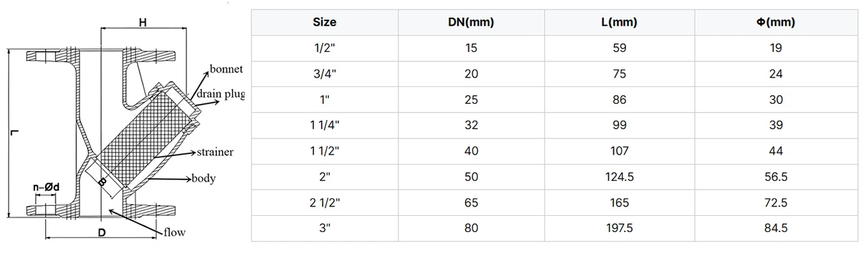Select the 1/2" size cell
This screenshot has width=868, height=253.
[325, 48]
